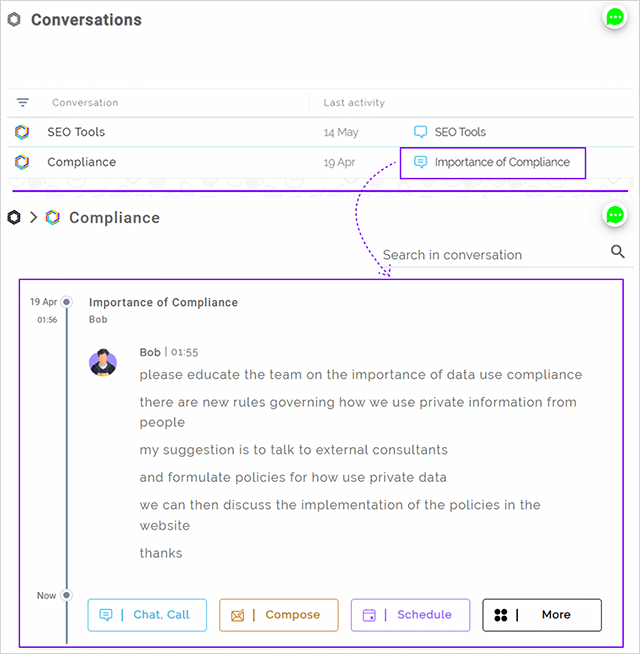The image size is (640, 654).
Task: Open the Importance of Compliance last activity
Action: tap(493, 163)
